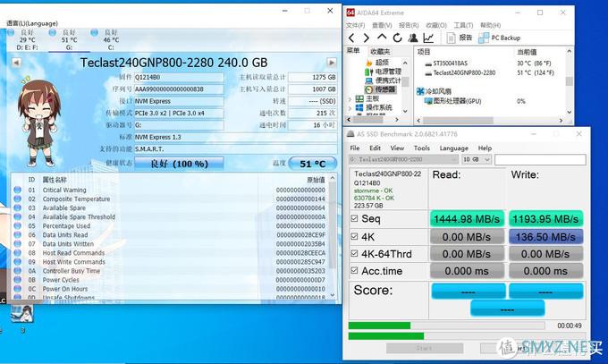This screenshot has width=608, height=364.
Task: Open AS SSD Benchmark Help menu
Action: click(485, 148)
